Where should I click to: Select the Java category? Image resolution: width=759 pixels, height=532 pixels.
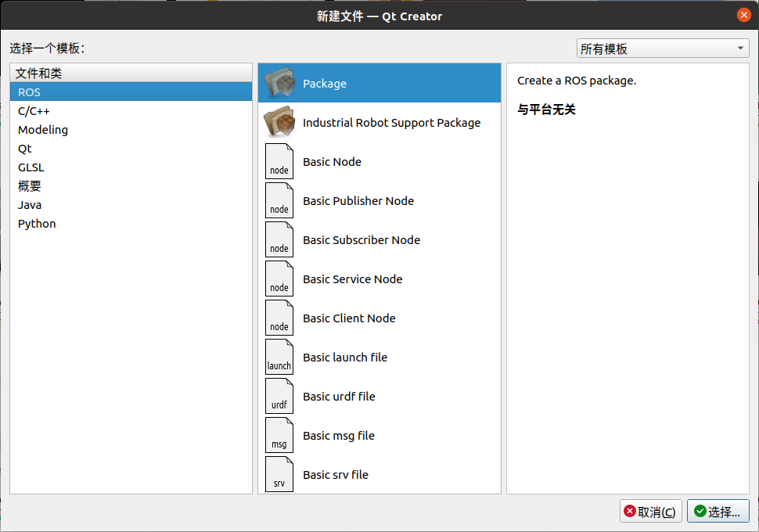tap(131, 205)
